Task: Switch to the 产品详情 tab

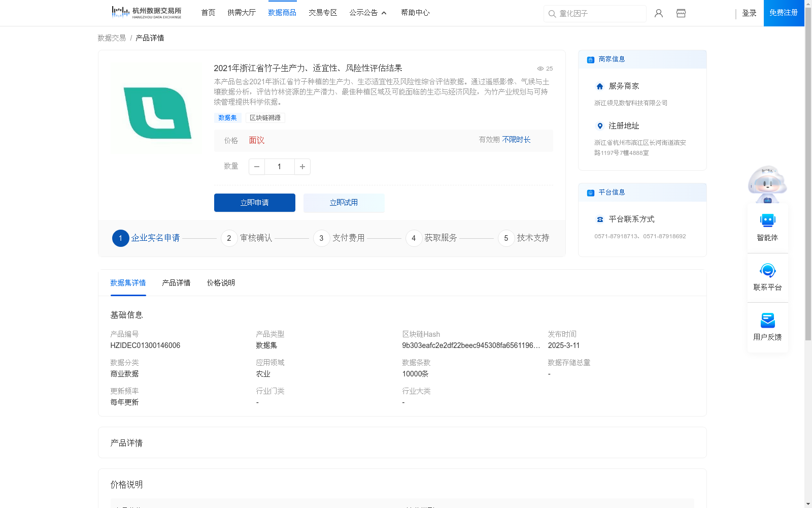Action: [176, 283]
